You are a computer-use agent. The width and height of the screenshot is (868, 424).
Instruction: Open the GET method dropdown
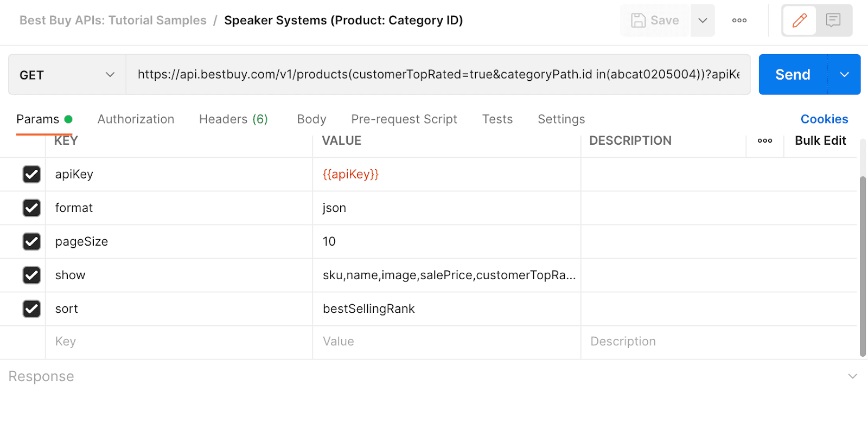click(x=67, y=75)
